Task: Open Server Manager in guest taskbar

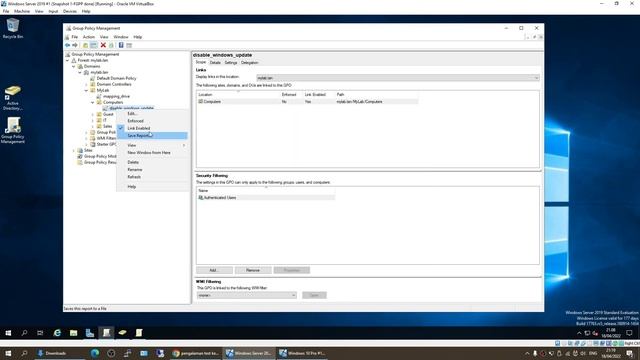Action: [90, 333]
